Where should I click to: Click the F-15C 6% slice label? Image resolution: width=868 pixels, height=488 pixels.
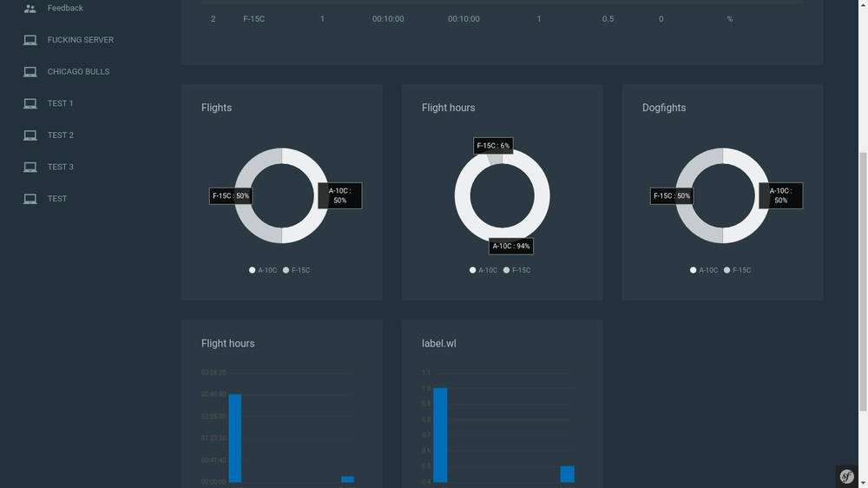[493, 146]
